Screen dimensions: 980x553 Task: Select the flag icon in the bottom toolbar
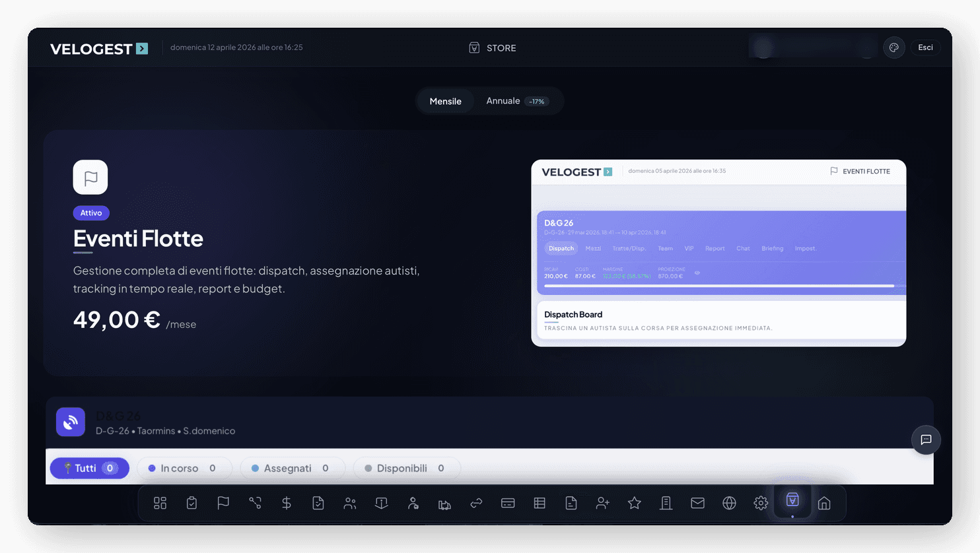(x=223, y=503)
